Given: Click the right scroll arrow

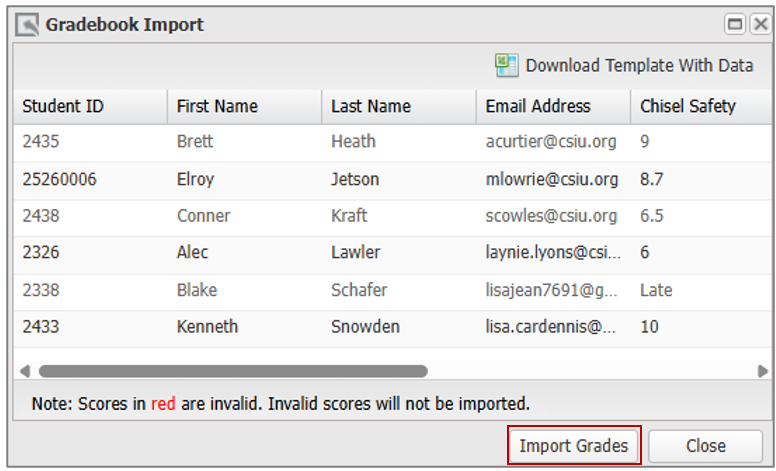Looking at the screenshot, I should 763,371.
